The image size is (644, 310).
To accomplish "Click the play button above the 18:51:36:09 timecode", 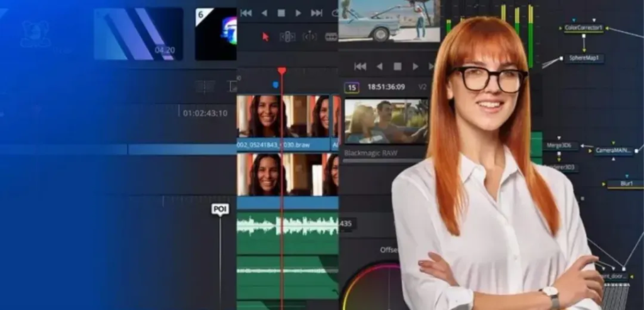I will point(415,67).
